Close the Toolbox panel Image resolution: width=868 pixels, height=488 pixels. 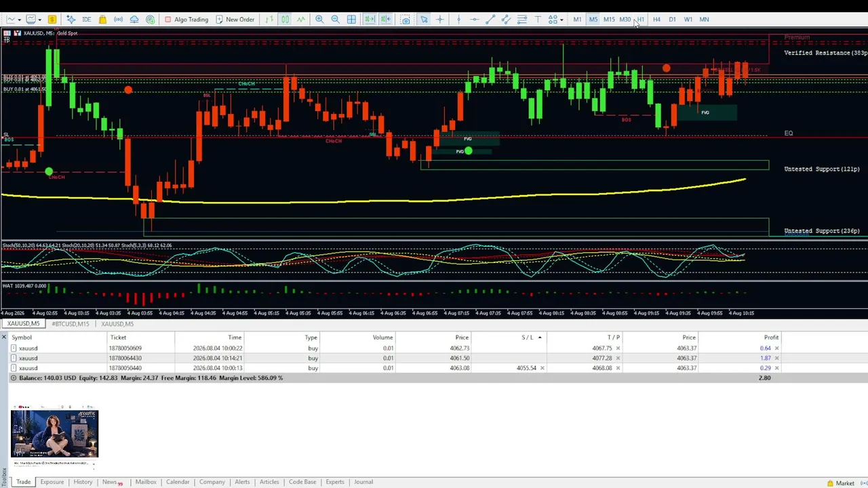pos(4,338)
